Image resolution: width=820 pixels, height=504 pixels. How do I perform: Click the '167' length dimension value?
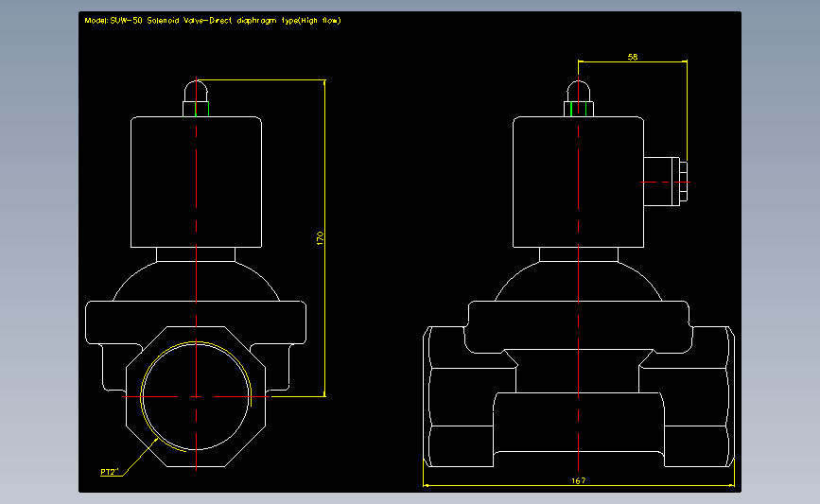point(579,480)
